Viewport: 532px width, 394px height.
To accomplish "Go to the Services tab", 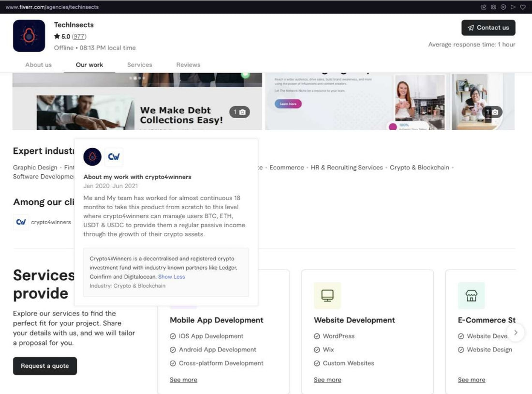I will 140,65.
